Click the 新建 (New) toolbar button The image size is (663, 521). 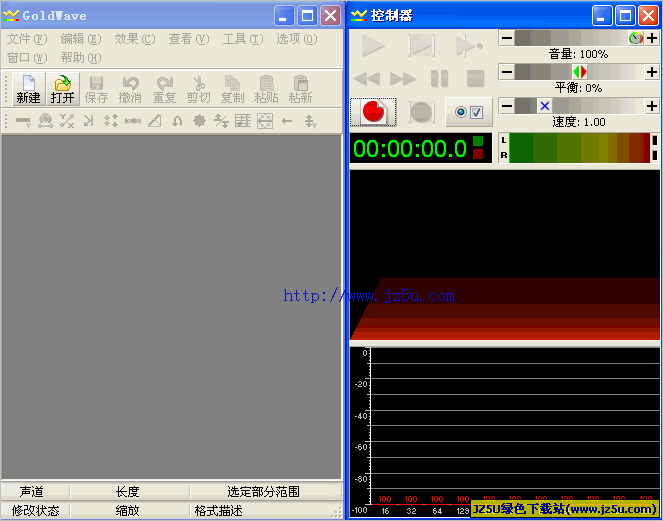[28, 89]
